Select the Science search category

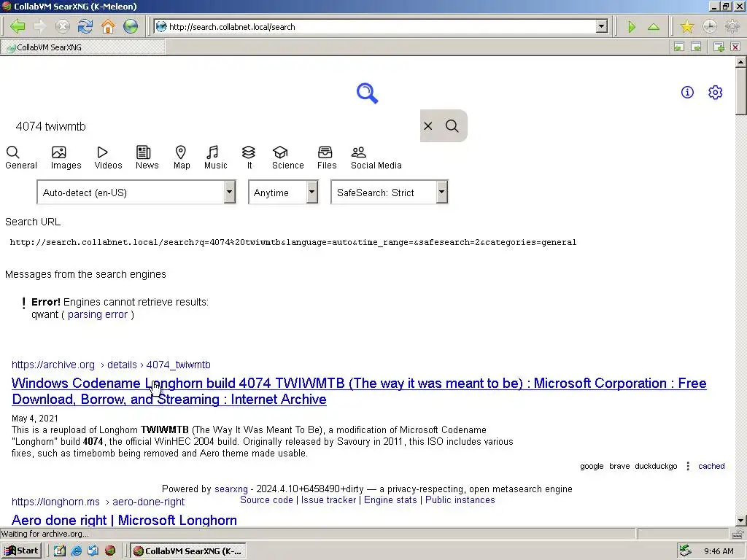point(287,158)
